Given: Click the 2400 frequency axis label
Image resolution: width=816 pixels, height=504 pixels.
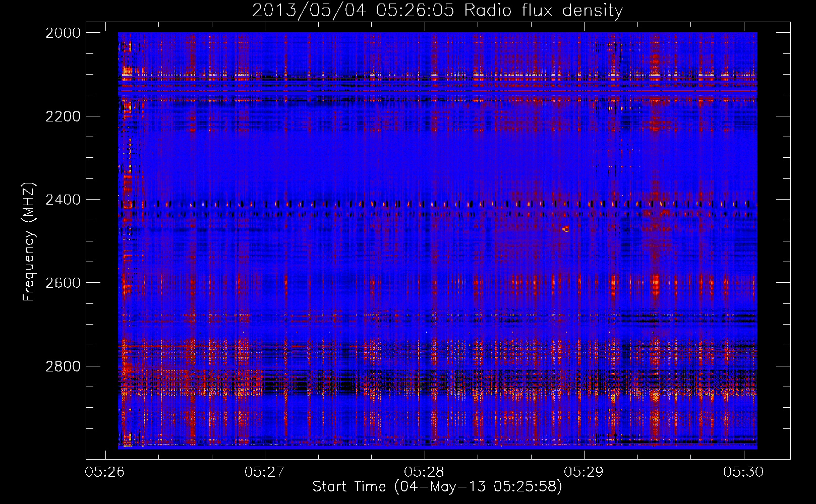Looking at the screenshot, I should [63, 200].
